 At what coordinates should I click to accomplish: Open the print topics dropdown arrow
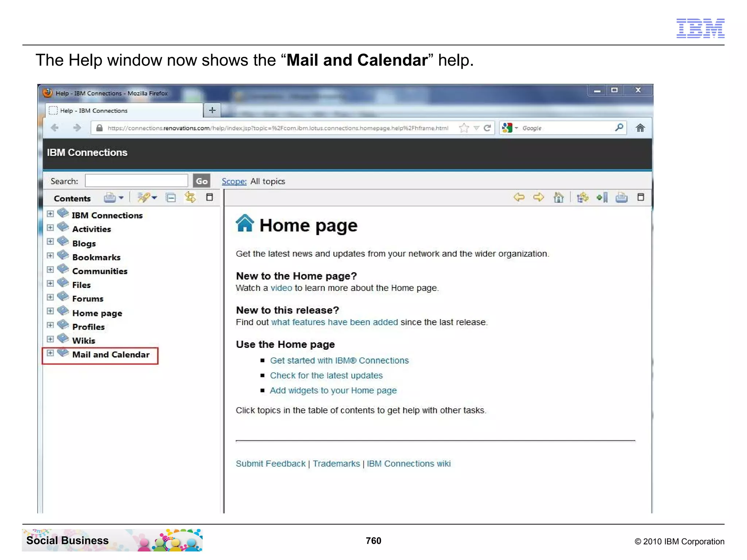[121, 198]
